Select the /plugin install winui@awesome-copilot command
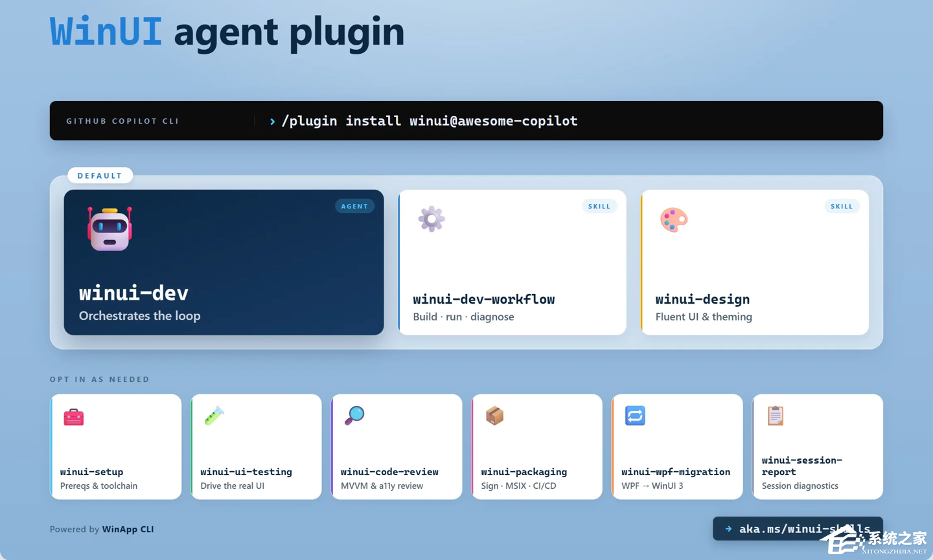The width and height of the screenshot is (933, 560). pyautogui.click(x=430, y=121)
